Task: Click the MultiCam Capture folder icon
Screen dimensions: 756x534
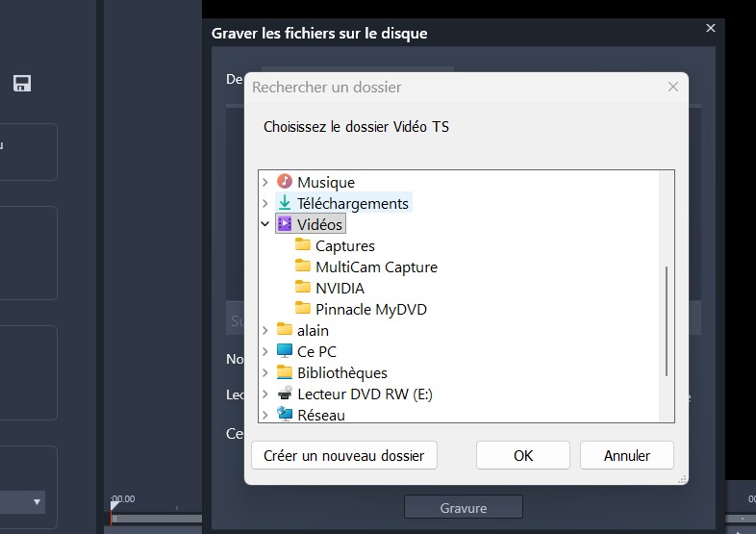Action: point(303,266)
